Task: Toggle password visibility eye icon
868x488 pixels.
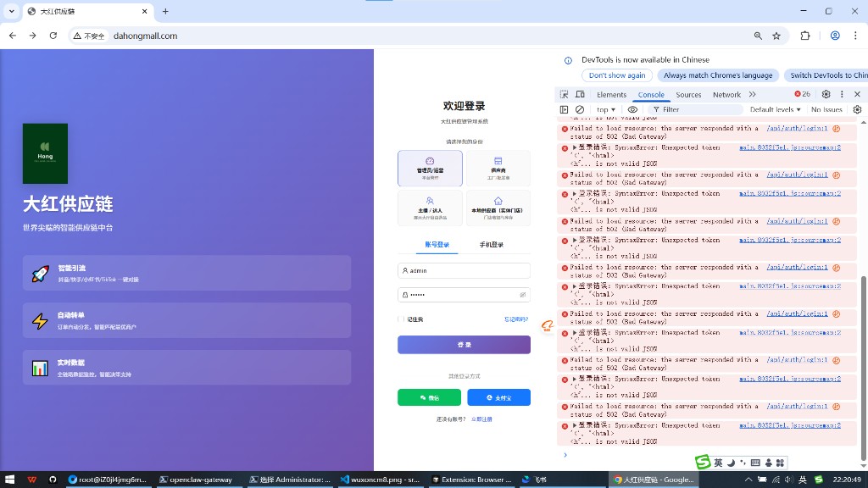Action: [522, 295]
